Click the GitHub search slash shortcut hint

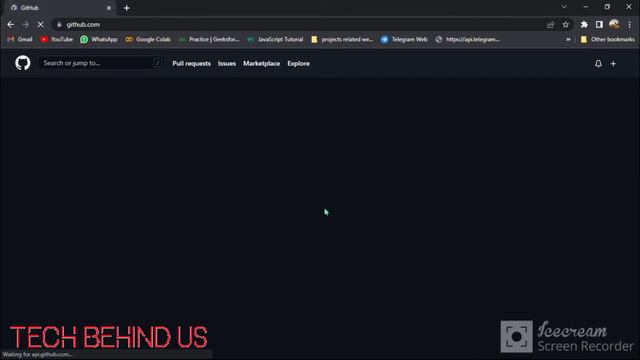[x=157, y=63]
